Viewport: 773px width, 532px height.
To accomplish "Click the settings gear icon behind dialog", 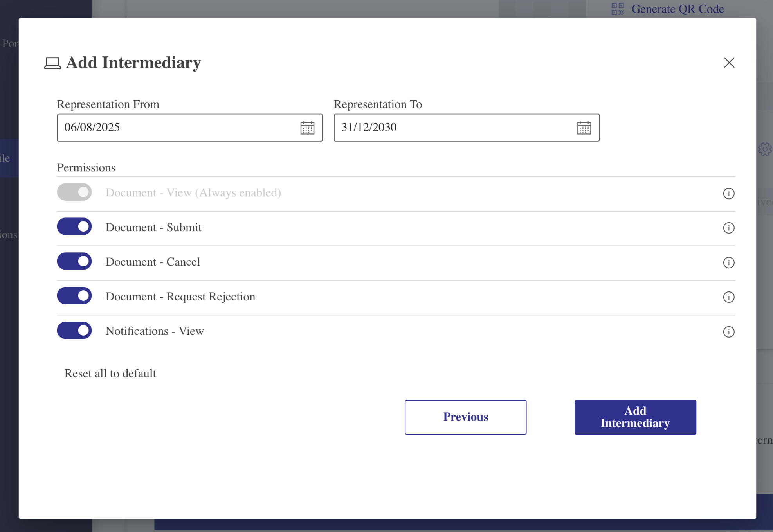I will click(765, 149).
